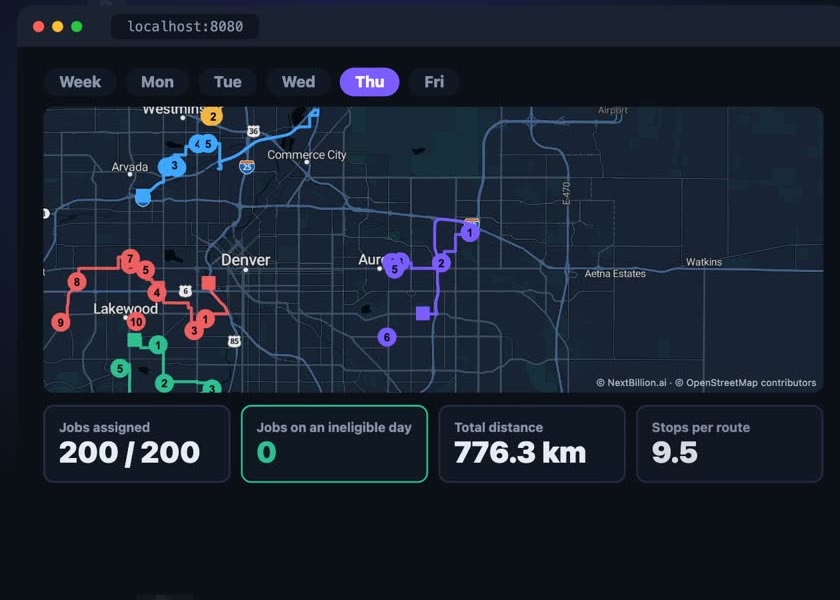Viewport: 840px width, 600px height.
Task: Select green route stop marker 5
Action: pyautogui.click(x=120, y=369)
